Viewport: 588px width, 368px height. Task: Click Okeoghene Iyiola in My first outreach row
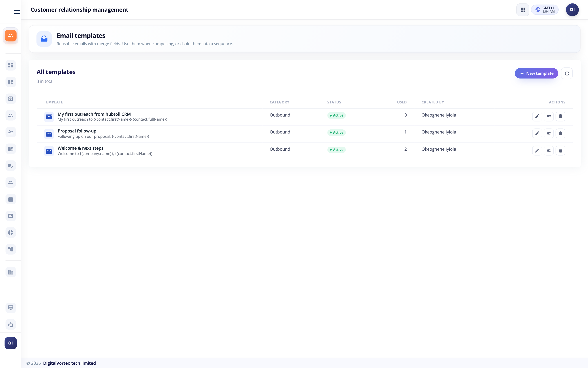click(439, 115)
